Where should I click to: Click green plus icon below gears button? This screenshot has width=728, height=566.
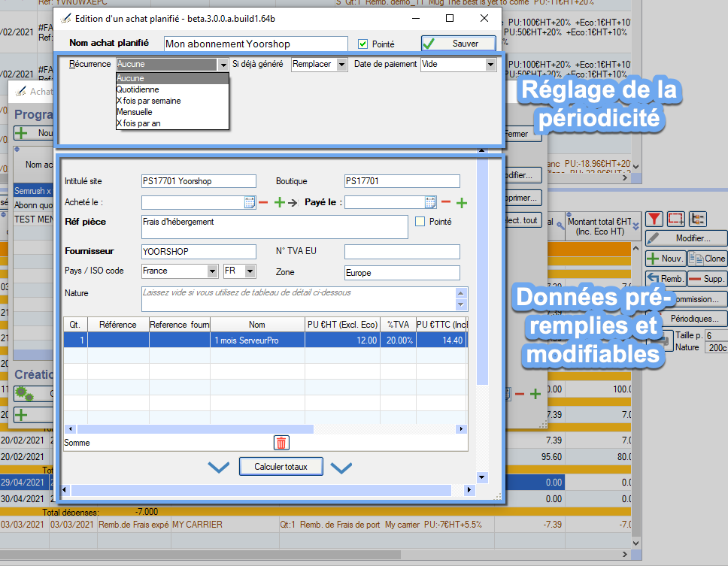(x=21, y=415)
